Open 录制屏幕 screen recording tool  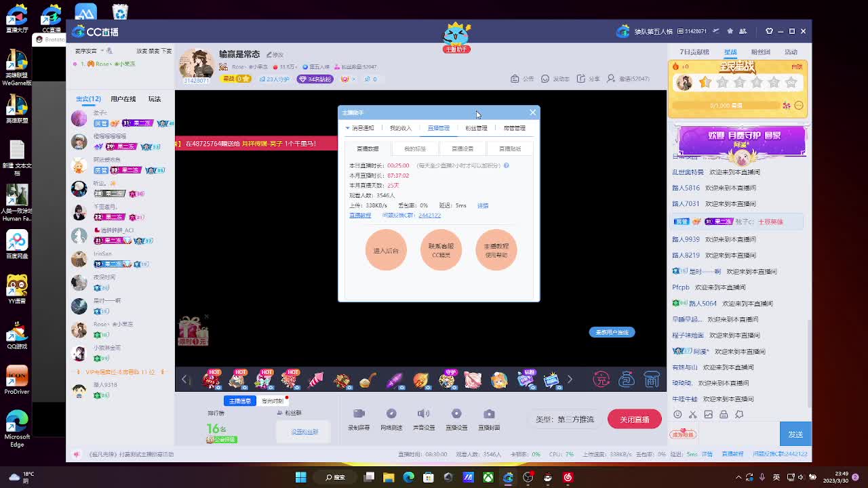point(359,419)
